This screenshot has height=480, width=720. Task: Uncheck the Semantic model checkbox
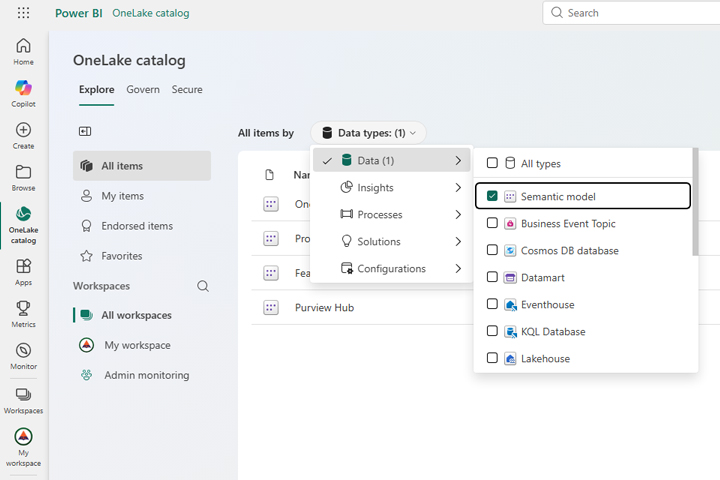point(492,196)
